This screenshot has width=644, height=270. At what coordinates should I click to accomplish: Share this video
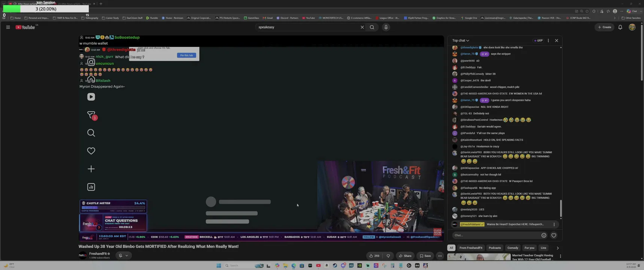[x=405, y=256]
